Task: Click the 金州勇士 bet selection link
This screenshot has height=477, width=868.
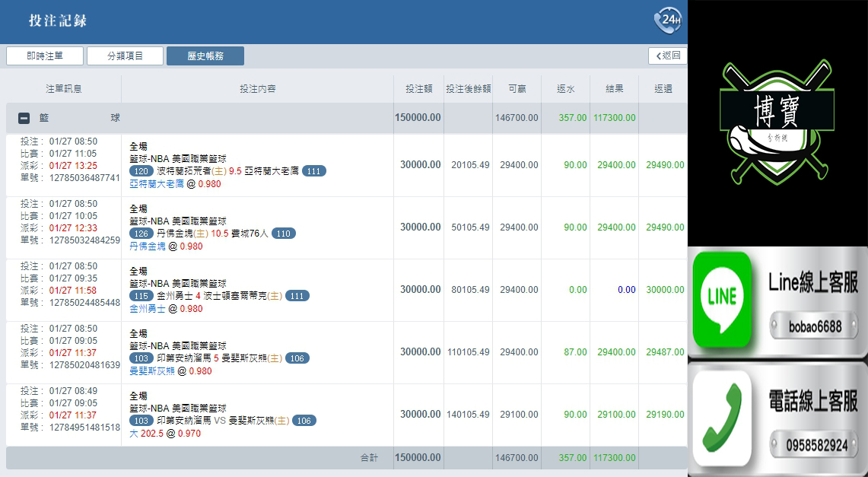Action: tap(145, 309)
